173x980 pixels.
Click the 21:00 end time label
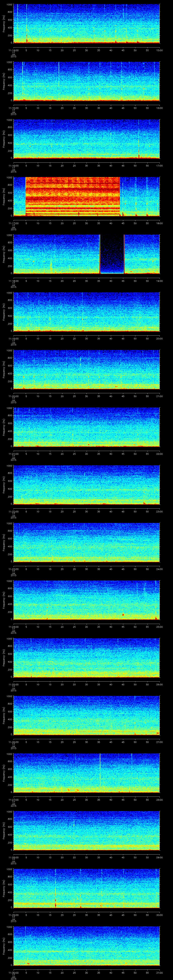[x=159, y=396]
